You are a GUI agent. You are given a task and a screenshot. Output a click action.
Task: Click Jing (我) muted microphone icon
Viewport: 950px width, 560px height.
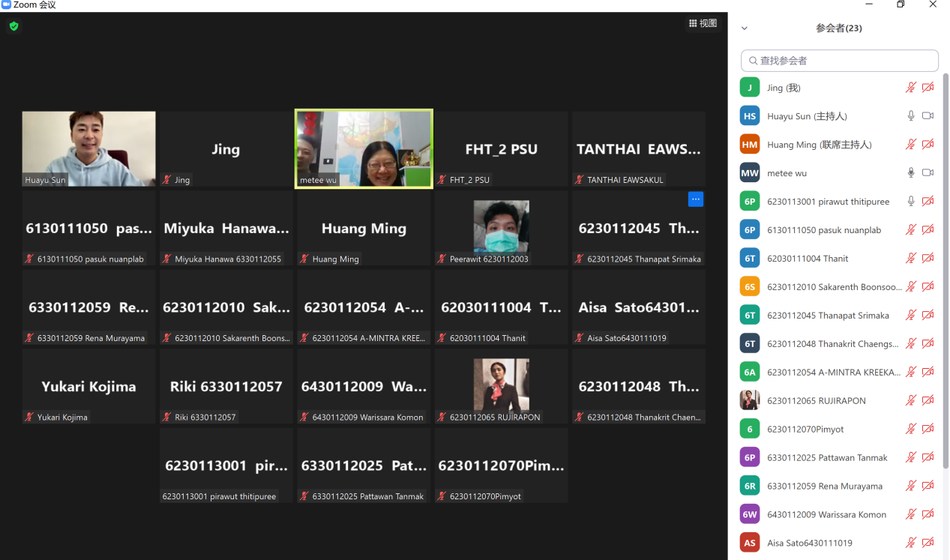(x=911, y=88)
